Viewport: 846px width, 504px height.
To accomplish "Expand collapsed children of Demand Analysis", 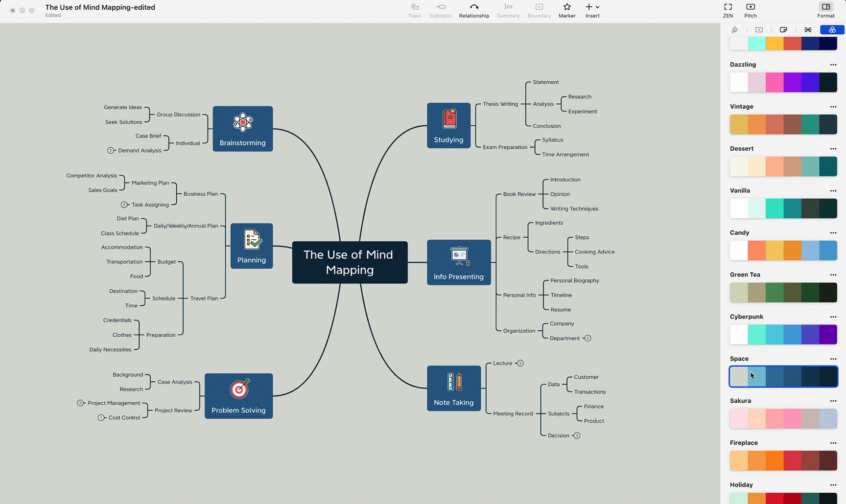I will 111,150.
